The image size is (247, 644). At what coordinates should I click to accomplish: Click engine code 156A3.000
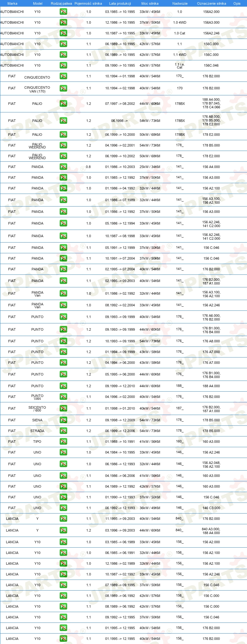coord(211,22)
